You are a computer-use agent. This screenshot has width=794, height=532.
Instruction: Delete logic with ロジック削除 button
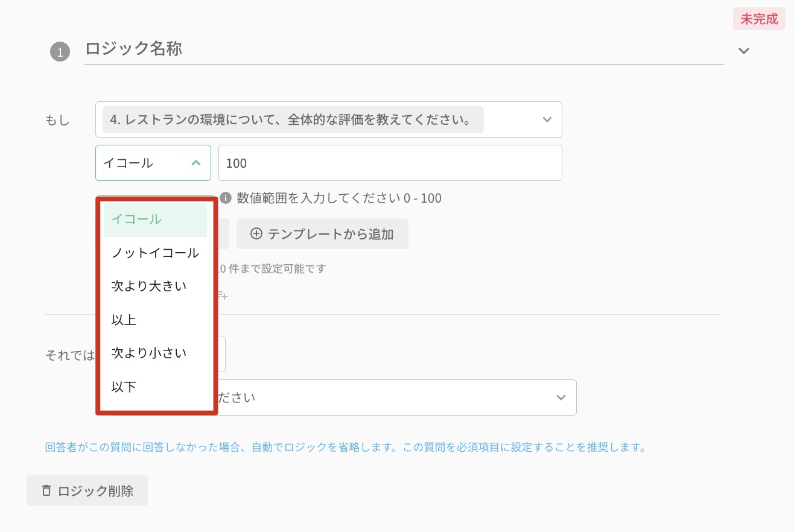87,491
